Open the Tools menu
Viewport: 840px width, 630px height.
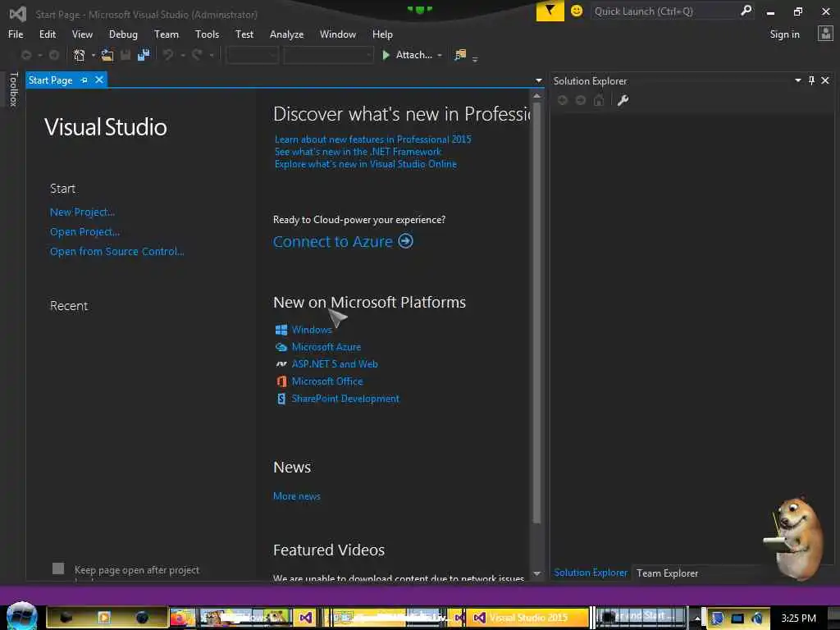(x=207, y=34)
